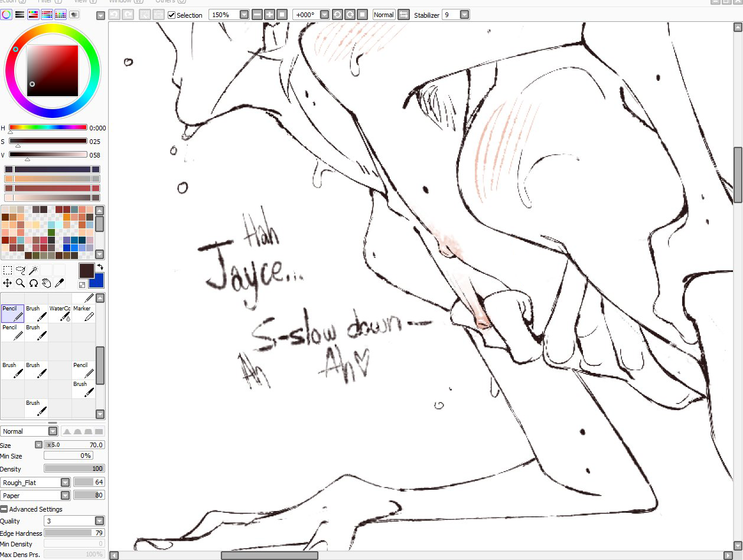Choose the Brush preset left of WaterCo

(36, 313)
